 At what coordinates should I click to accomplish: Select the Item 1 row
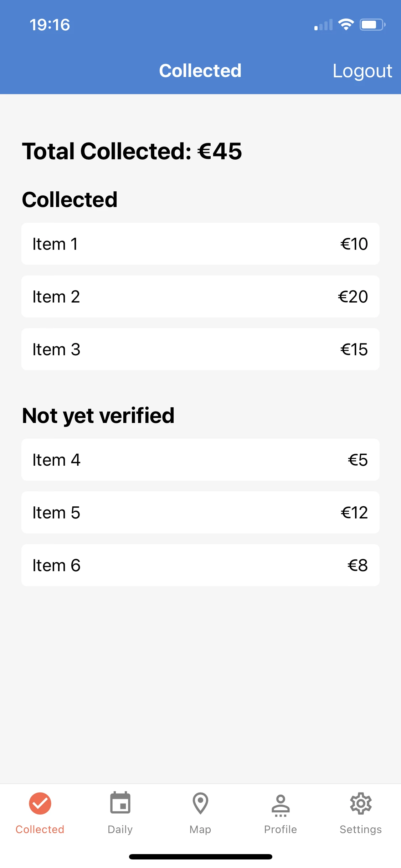[x=200, y=244]
